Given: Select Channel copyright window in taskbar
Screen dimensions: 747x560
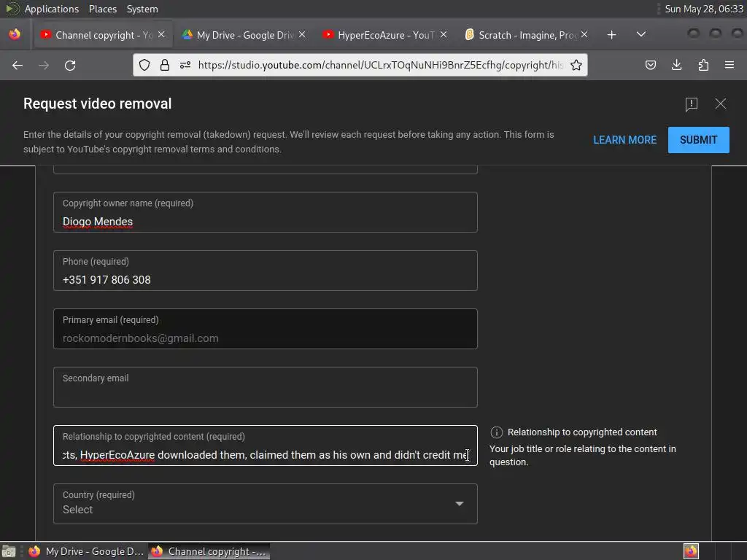Looking at the screenshot, I should coord(209,551).
